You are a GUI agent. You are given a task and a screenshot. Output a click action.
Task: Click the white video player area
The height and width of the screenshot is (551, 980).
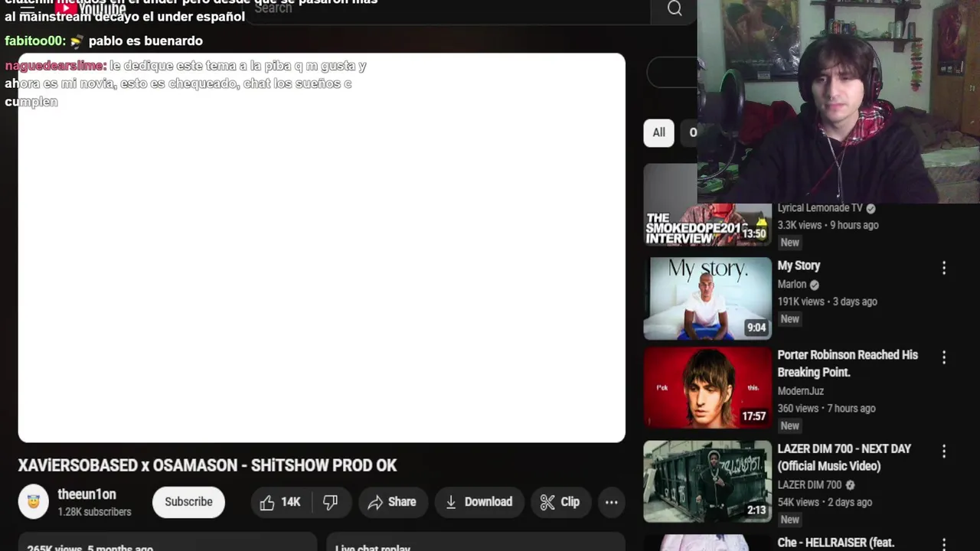(x=322, y=248)
